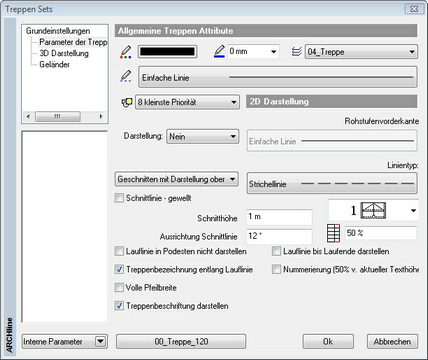428x360 pixels.
Task: Enable Lauflinie bis Laufende darstellen
Action: [x=276, y=251]
